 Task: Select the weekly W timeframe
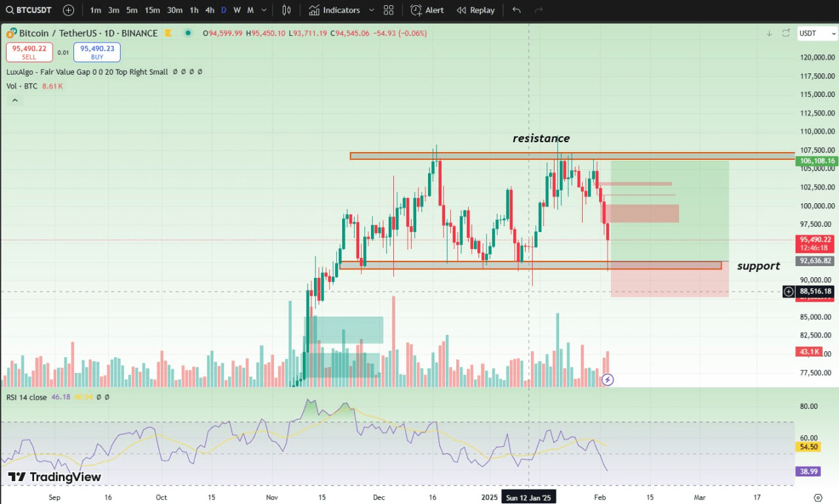click(x=237, y=10)
